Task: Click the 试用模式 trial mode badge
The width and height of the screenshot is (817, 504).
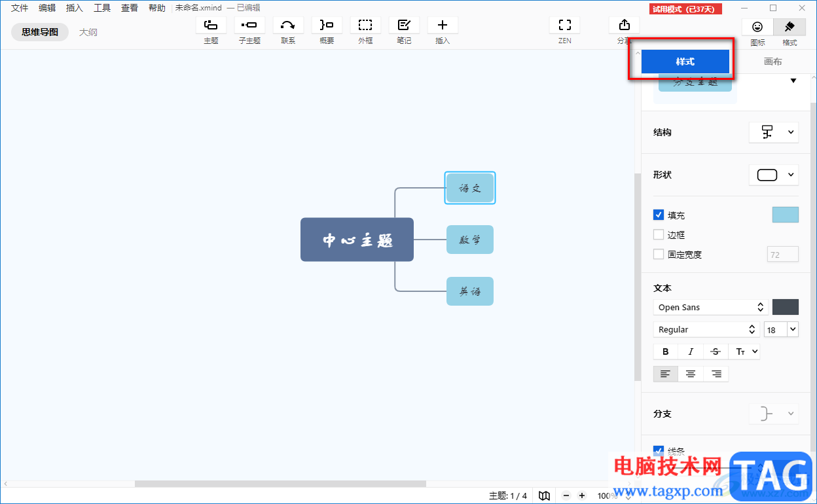Action: (x=686, y=9)
